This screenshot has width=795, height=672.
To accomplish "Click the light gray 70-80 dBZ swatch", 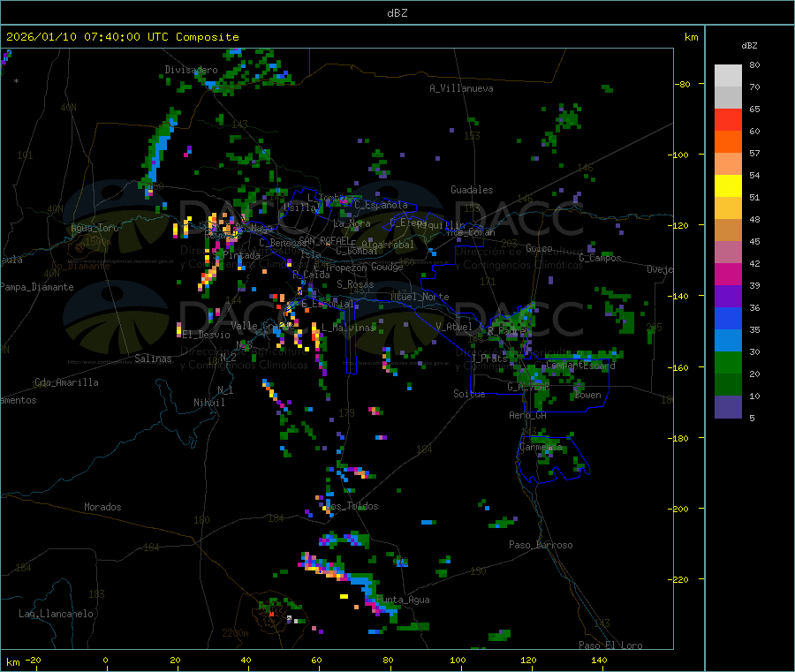I will [x=728, y=76].
